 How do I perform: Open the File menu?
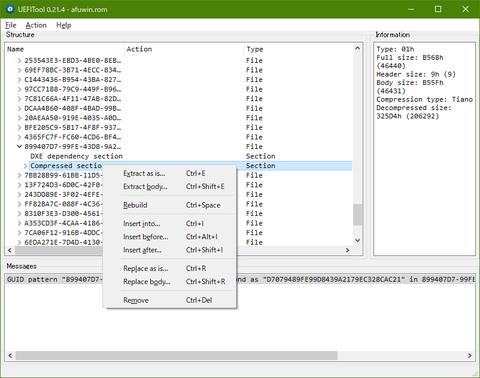tap(11, 25)
